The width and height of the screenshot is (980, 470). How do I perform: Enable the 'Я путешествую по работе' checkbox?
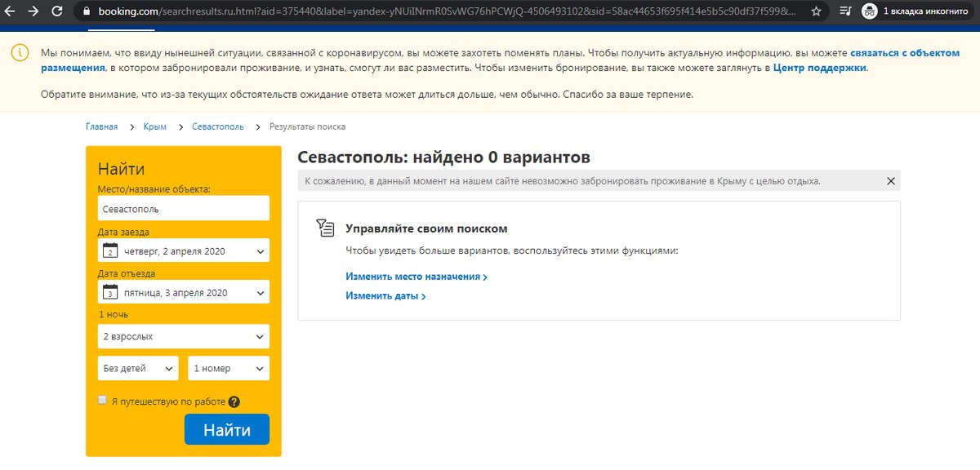click(102, 400)
